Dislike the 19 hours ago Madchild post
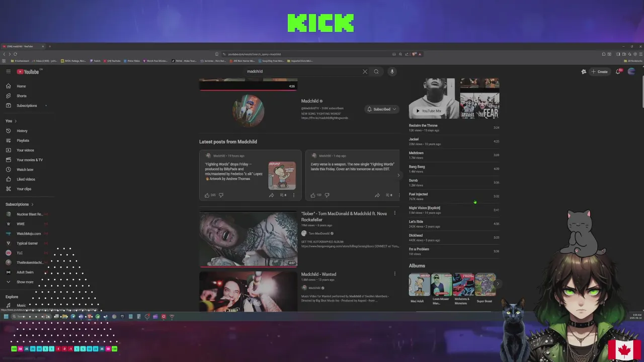The height and width of the screenshot is (362, 644). click(x=221, y=195)
